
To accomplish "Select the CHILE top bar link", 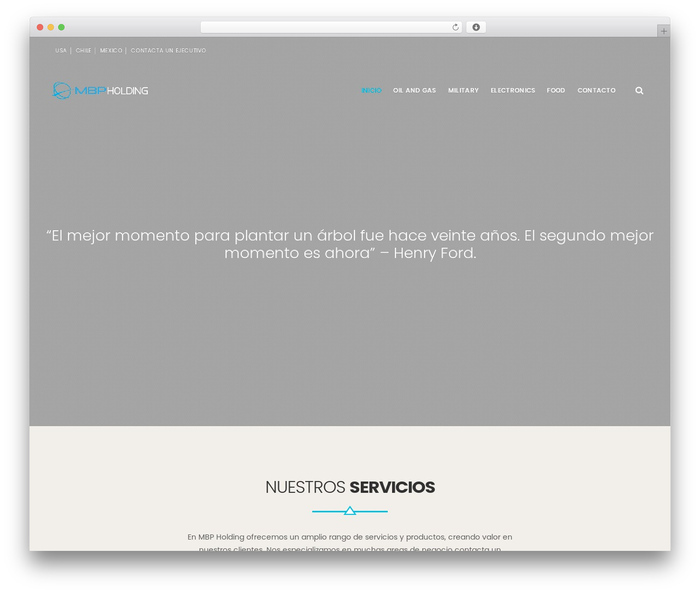I will (83, 50).
